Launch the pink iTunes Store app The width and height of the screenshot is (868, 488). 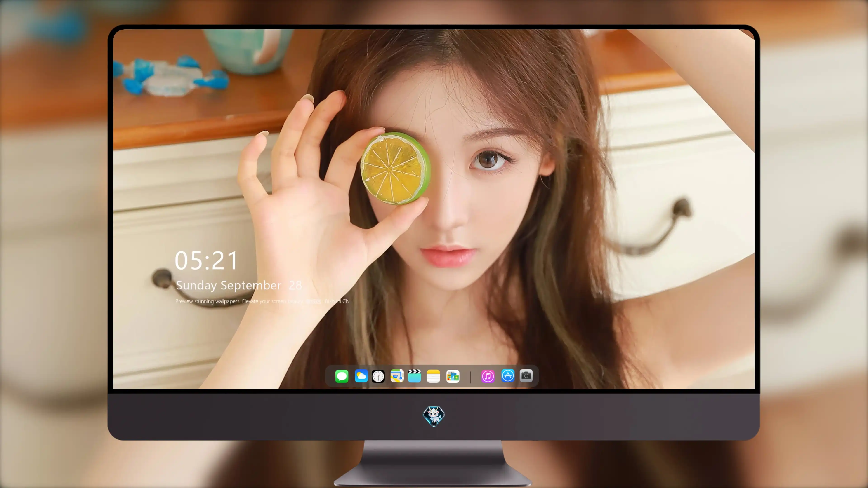(x=488, y=376)
